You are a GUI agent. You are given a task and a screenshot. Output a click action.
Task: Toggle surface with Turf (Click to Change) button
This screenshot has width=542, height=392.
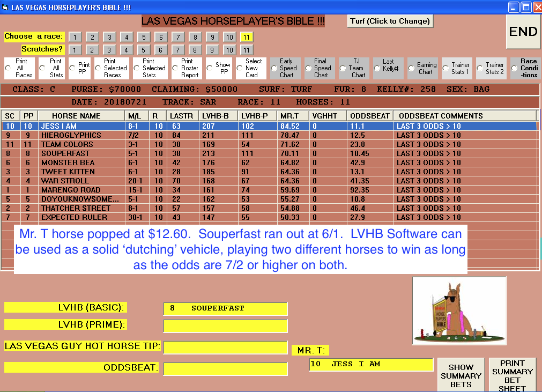[390, 21]
